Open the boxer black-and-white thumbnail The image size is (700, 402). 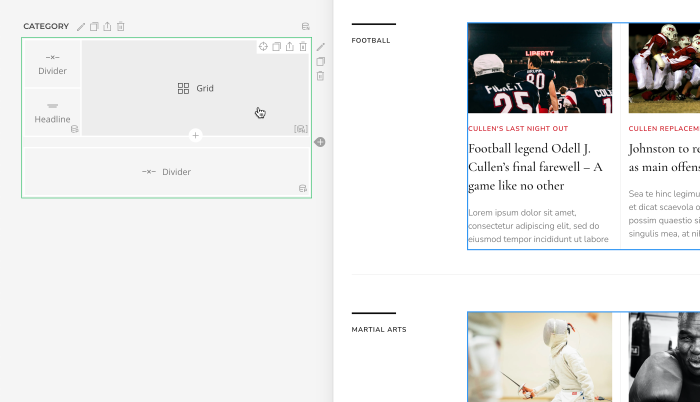664,357
